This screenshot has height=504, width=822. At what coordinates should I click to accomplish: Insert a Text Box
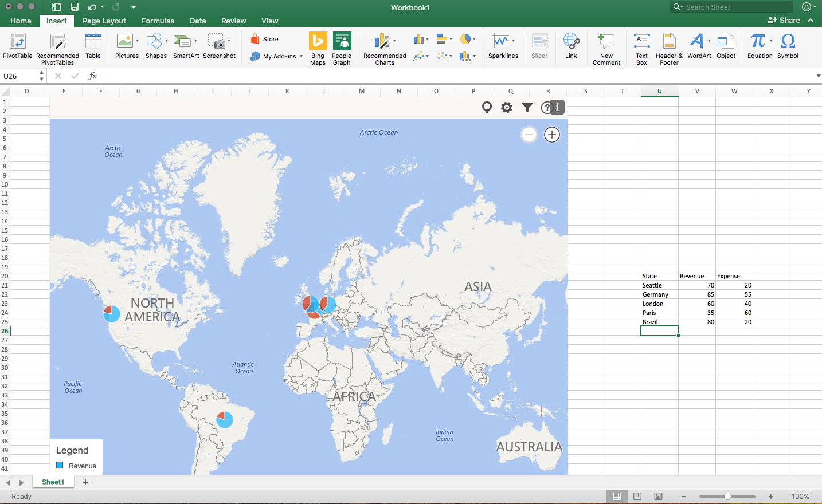641,49
